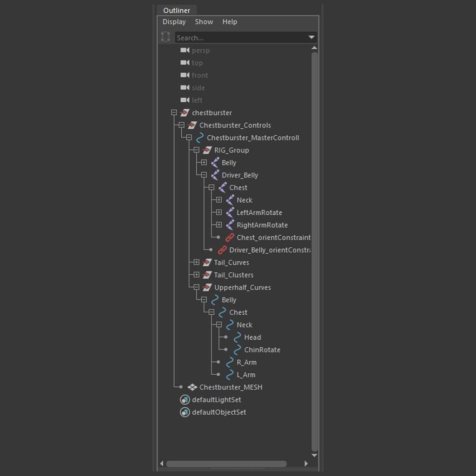Open the search field dropdown arrow
The height and width of the screenshot is (476, 476).
pyautogui.click(x=311, y=37)
